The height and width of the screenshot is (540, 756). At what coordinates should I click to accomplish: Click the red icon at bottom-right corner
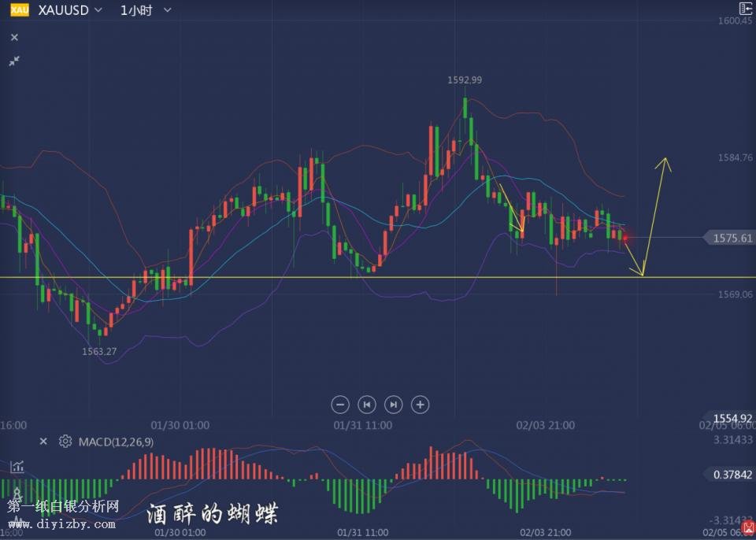[747, 533]
